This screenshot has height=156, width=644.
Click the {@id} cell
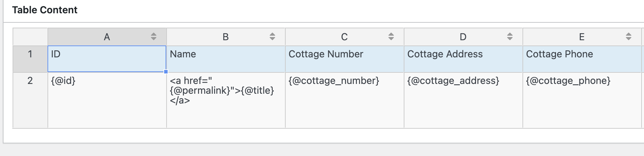107,100
